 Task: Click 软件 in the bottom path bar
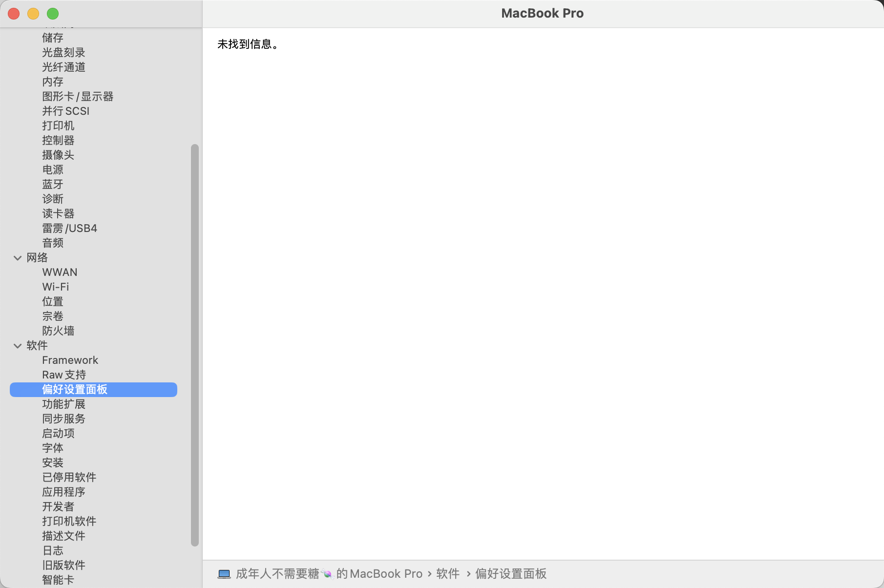[x=448, y=574]
